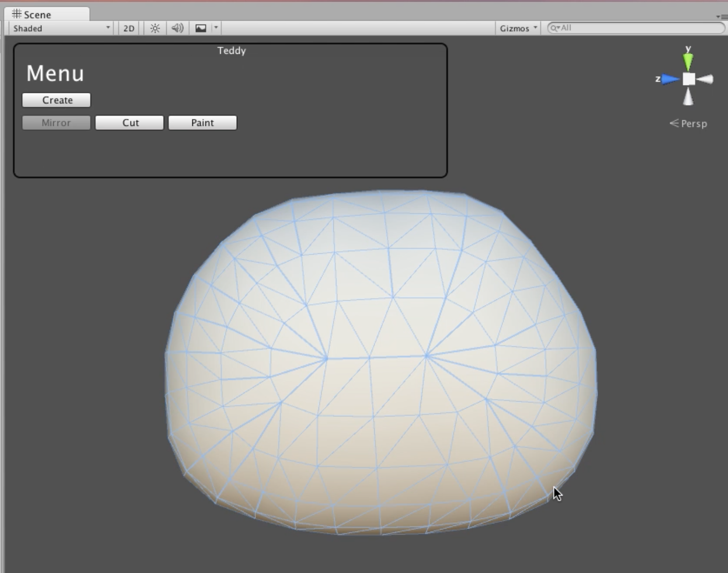The width and height of the screenshot is (728, 573).
Task: Click the Paint button
Action: 202,123
